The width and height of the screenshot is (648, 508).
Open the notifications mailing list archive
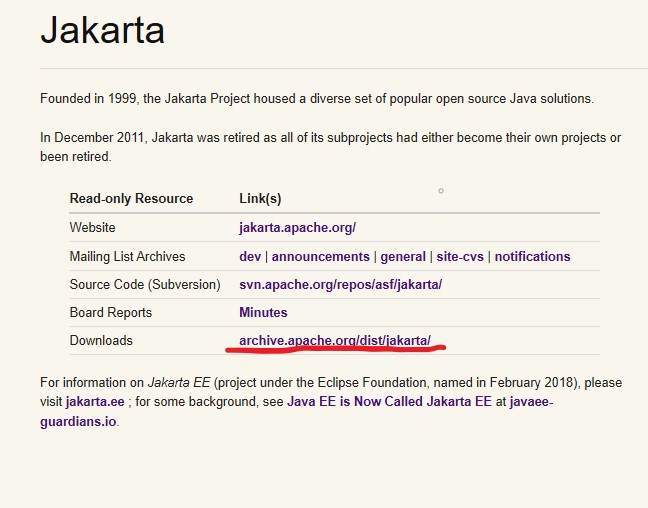(532, 256)
